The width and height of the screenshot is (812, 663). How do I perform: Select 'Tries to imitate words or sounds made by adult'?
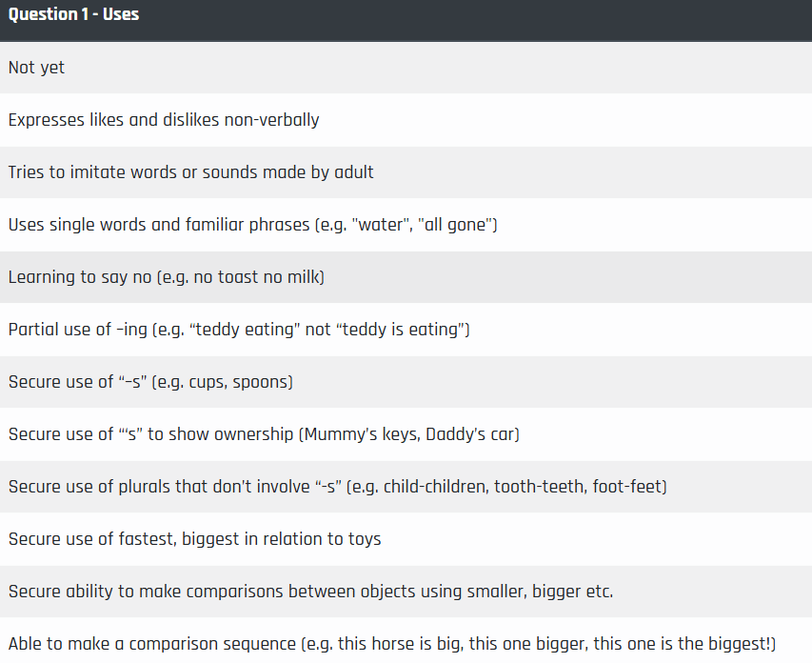(x=406, y=172)
